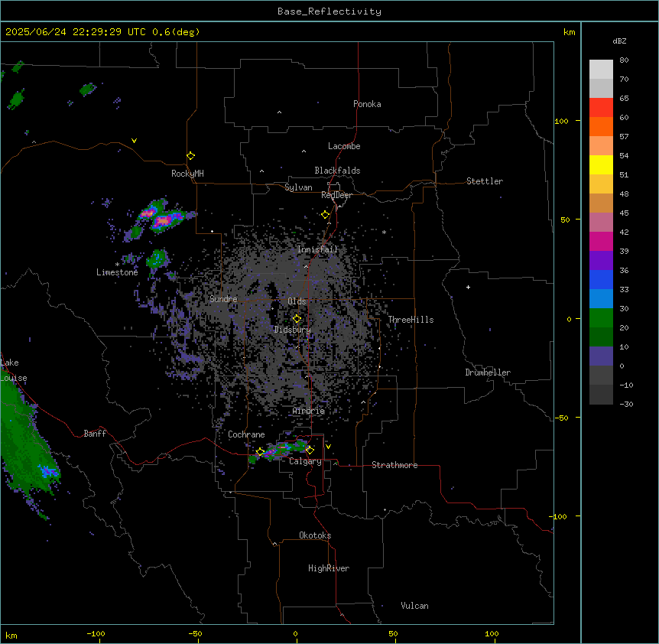Click the RockyMH label
Image resolution: width=659 pixels, height=644 pixels.
[x=187, y=173]
